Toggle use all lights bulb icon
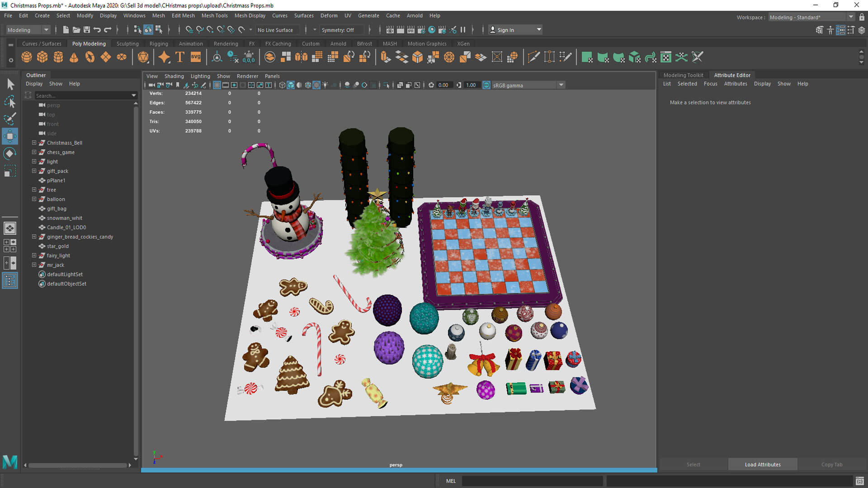Screen dimensions: 868x488 [325, 85]
